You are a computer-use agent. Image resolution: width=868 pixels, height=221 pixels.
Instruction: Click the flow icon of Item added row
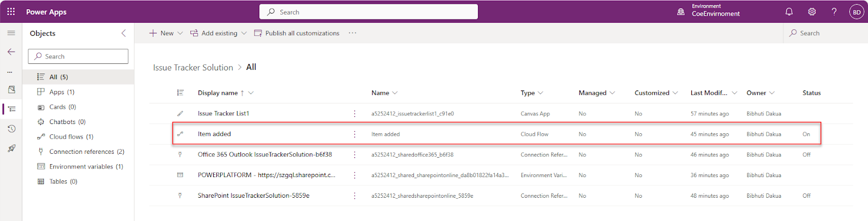tap(180, 134)
